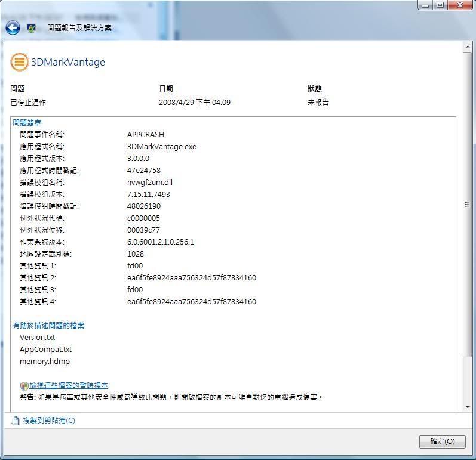Click scrollbar down arrow
The width and height of the screenshot is (476, 460).
(x=468, y=407)
